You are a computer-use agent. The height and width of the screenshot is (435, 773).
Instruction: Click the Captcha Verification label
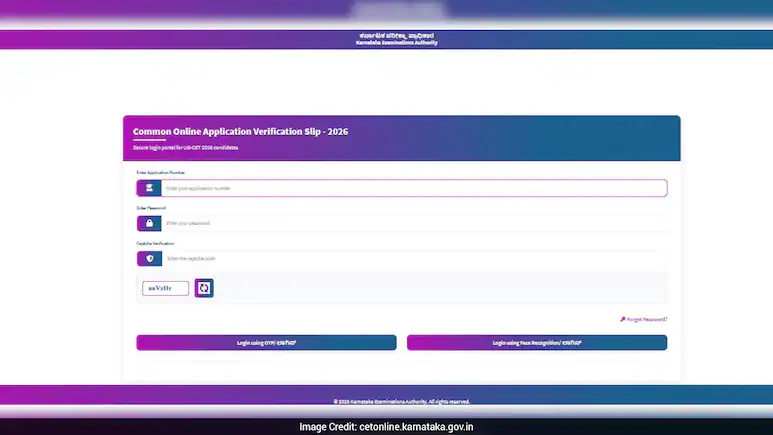pos(155,244)
